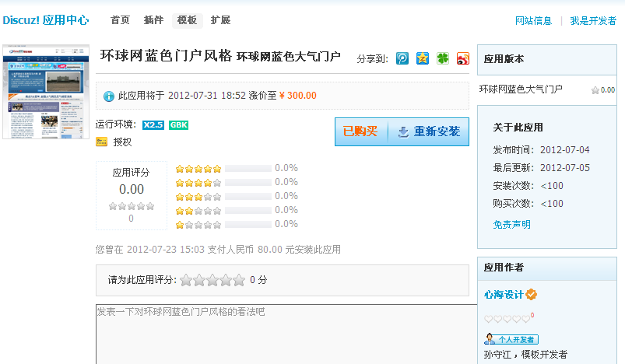Click the 已购买 button

(x=360, y=131)
